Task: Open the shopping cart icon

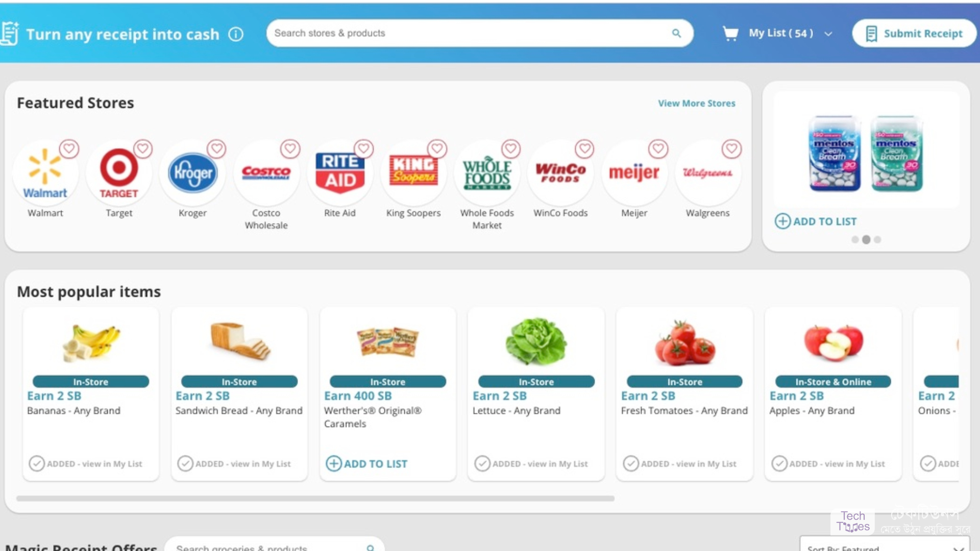Action: click(730, 34)
